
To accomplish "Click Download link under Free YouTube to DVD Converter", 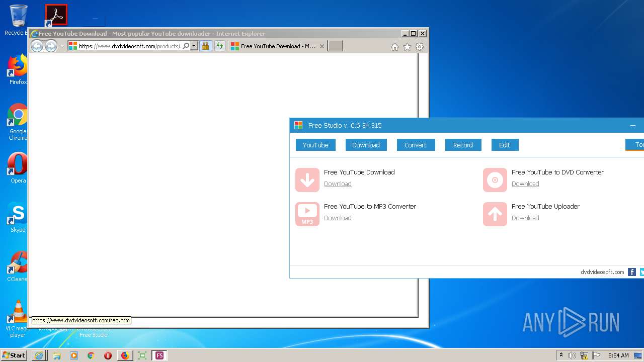I will [525, 184].
